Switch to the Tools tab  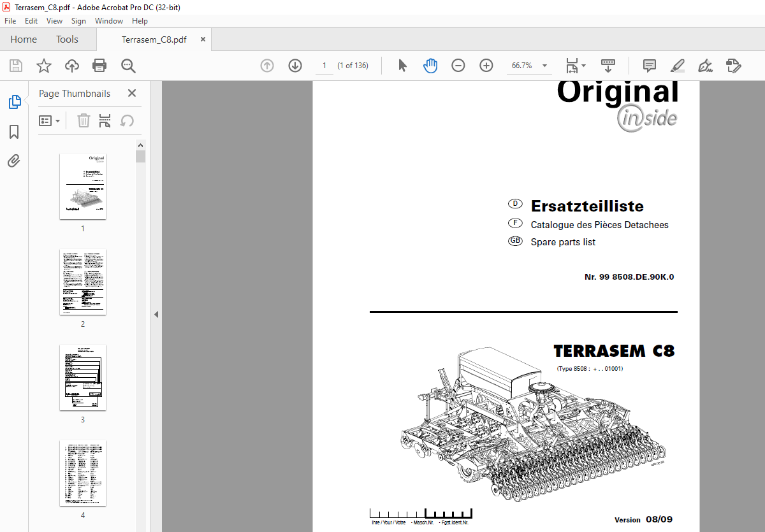coord(67,40)
